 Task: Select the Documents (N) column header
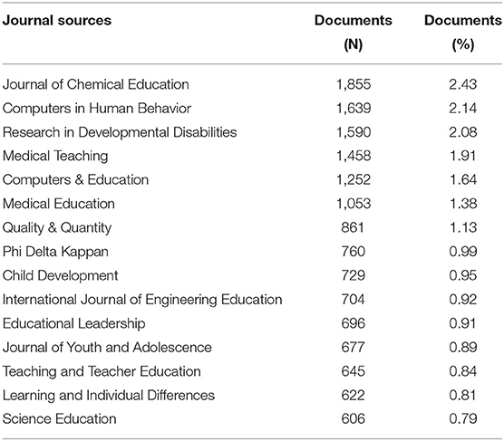click(354, 32)
